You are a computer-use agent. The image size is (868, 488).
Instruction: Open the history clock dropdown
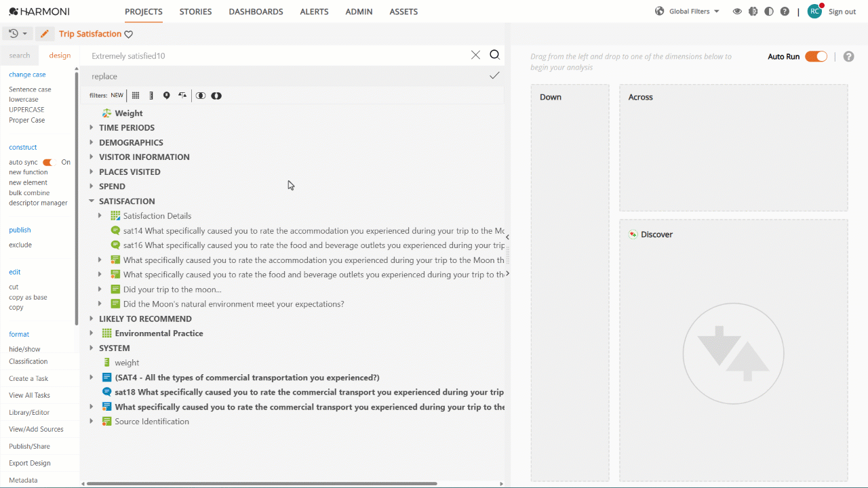coord(18,34)
